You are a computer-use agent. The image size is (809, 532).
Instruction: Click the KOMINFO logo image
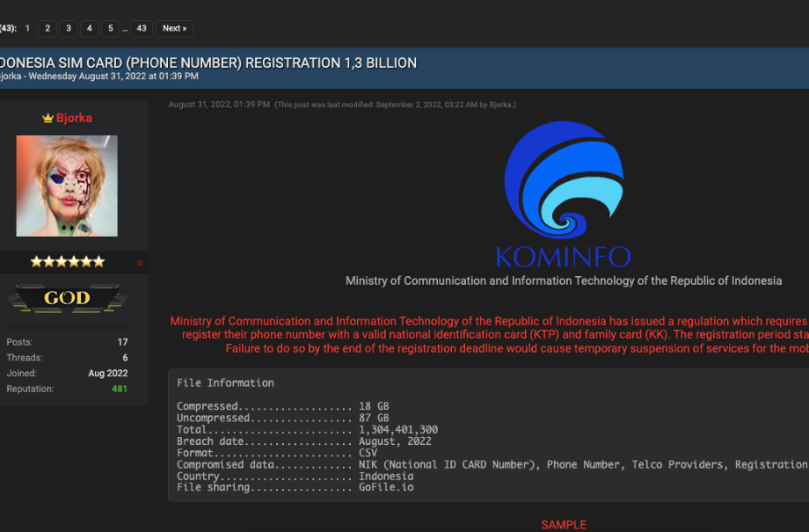[564, 194]
